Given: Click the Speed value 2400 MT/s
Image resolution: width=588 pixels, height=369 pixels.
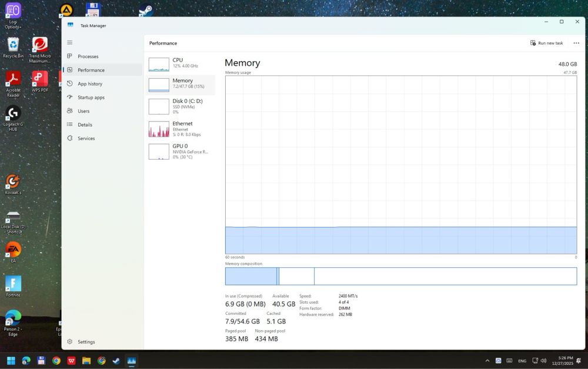Looking at the screenshot, I should coord(348,296).
